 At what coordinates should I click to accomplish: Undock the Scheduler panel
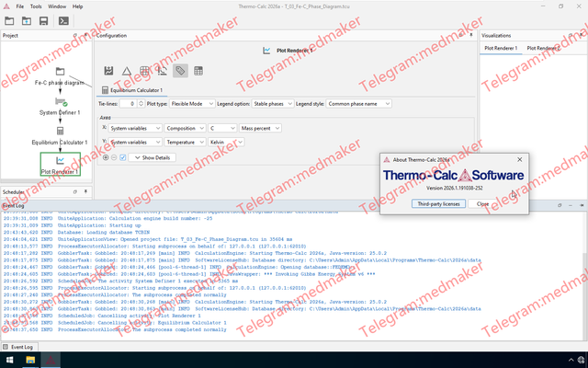75,192
